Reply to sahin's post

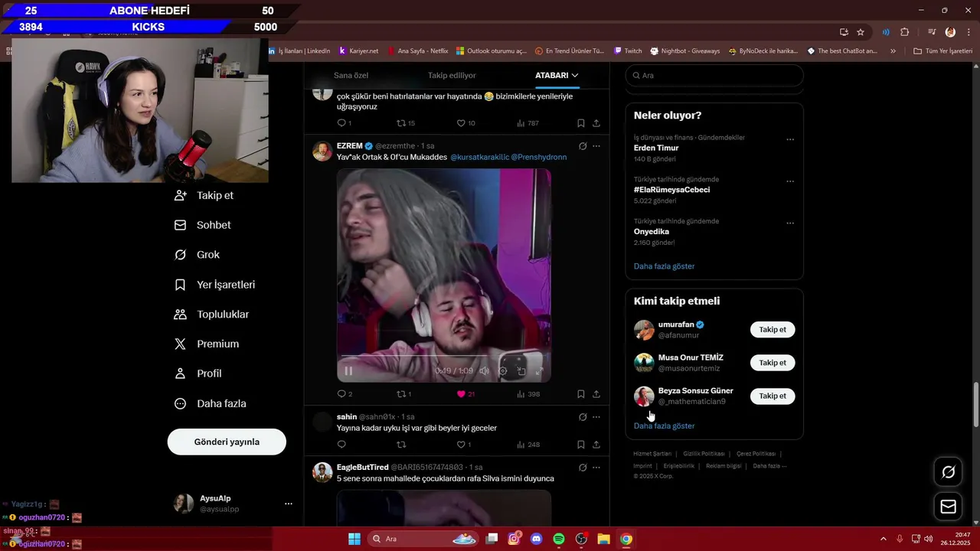click(341, 445)
